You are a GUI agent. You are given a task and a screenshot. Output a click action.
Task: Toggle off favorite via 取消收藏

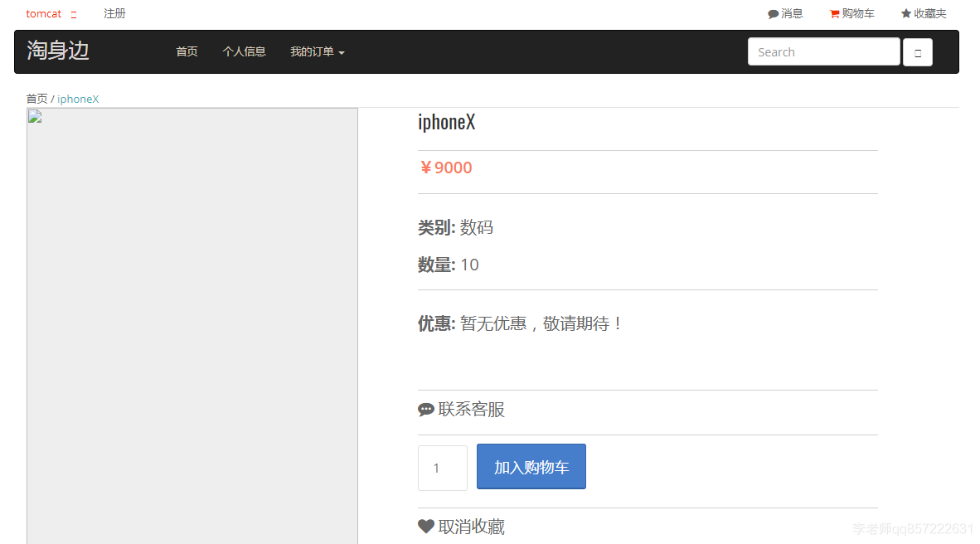[x=471, y=527]
